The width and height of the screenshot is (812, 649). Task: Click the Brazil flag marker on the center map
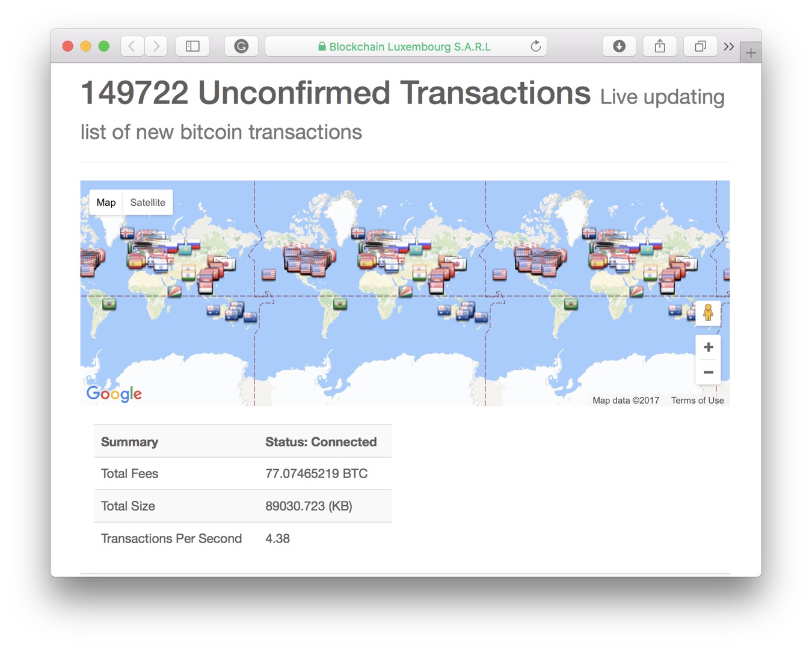pyautogui.click(x=340, y=304)
